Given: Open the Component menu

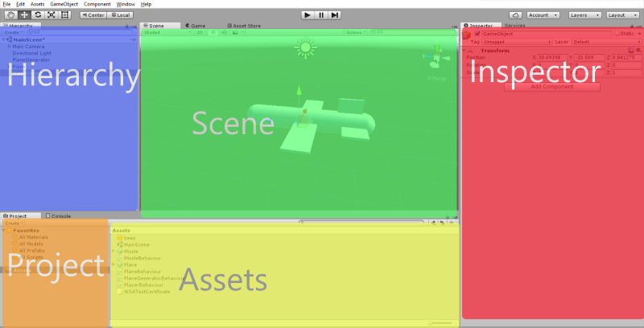Looking at the screenshot, I should [97, 4].
